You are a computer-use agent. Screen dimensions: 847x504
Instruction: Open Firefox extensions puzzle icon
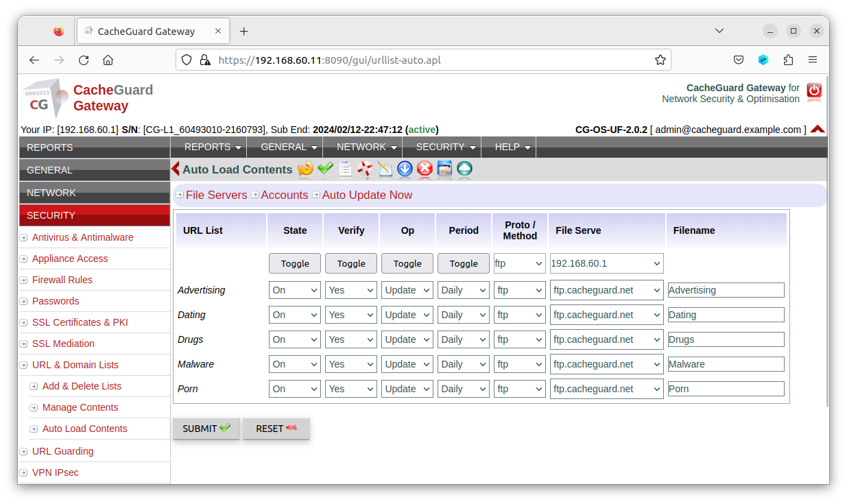click(788, 60)
